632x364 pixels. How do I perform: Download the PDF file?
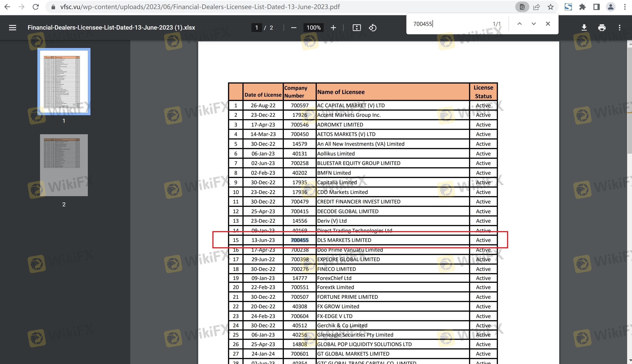pos(584,27)
